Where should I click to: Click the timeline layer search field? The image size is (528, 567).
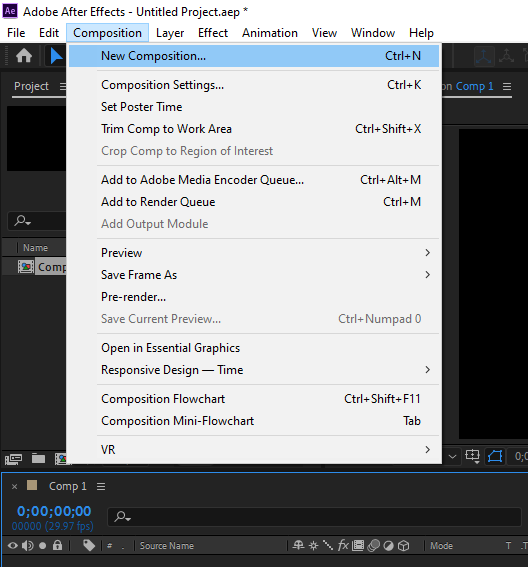click(315, 517)
